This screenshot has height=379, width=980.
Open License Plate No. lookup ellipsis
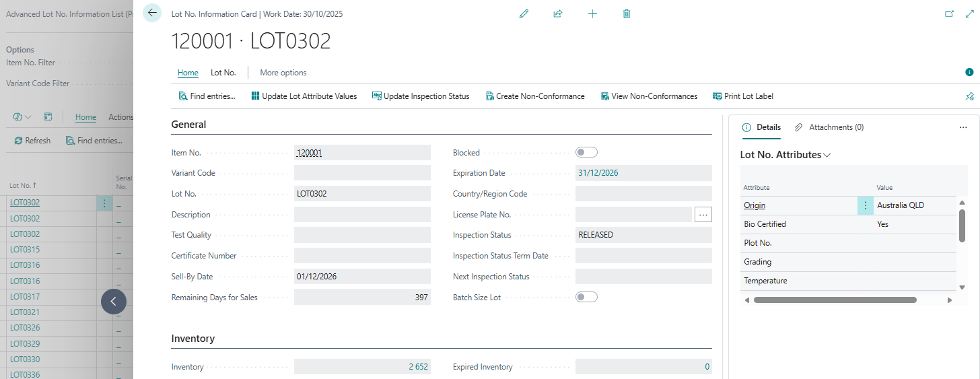(703, 215)
